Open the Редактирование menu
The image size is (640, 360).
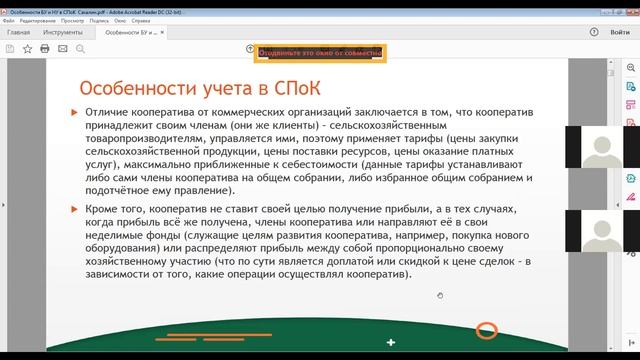point(38,21)
